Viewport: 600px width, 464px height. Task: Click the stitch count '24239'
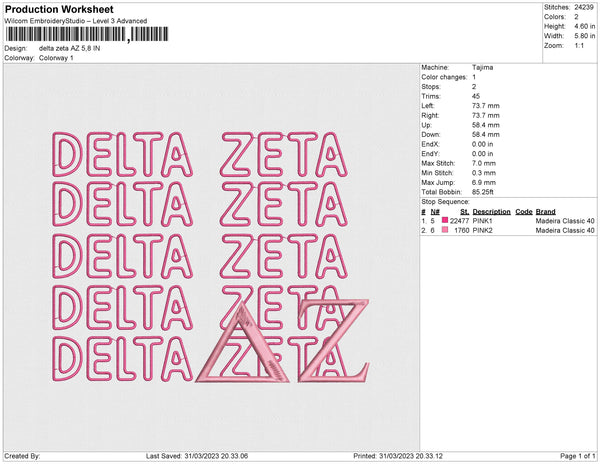584,7
